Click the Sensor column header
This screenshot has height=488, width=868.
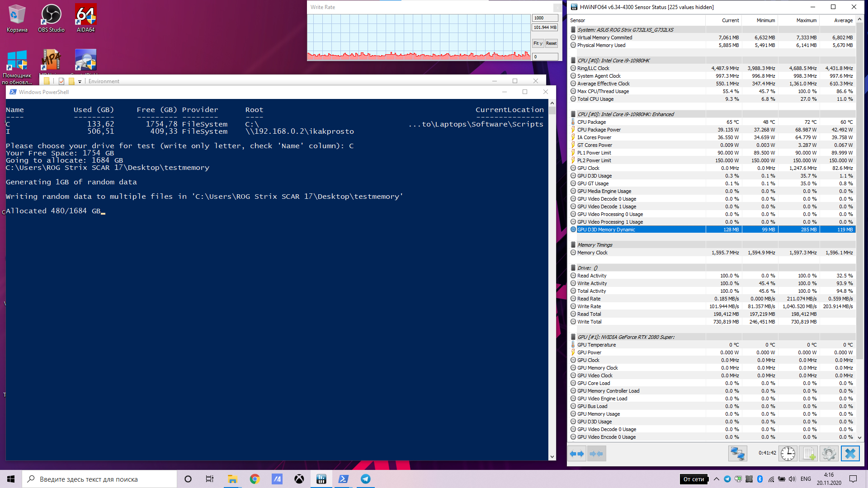tap(636, 20)
